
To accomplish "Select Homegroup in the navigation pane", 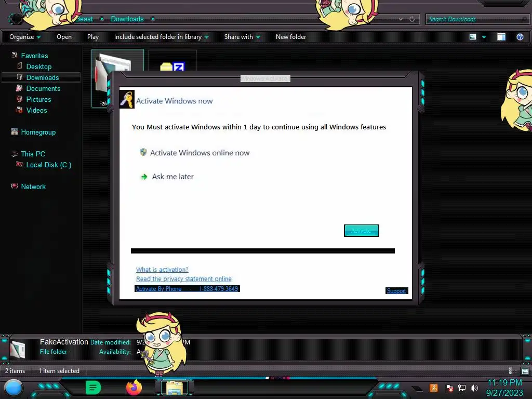I will click(x=38, y=132).
